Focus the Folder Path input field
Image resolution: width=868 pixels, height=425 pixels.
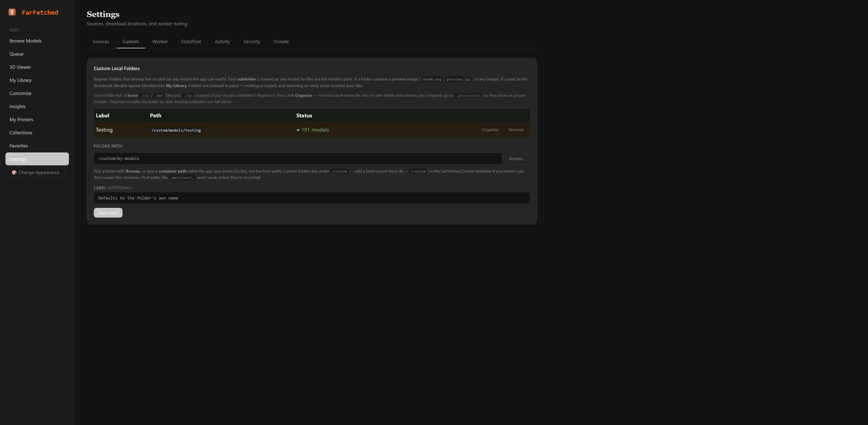click(298, 159)
